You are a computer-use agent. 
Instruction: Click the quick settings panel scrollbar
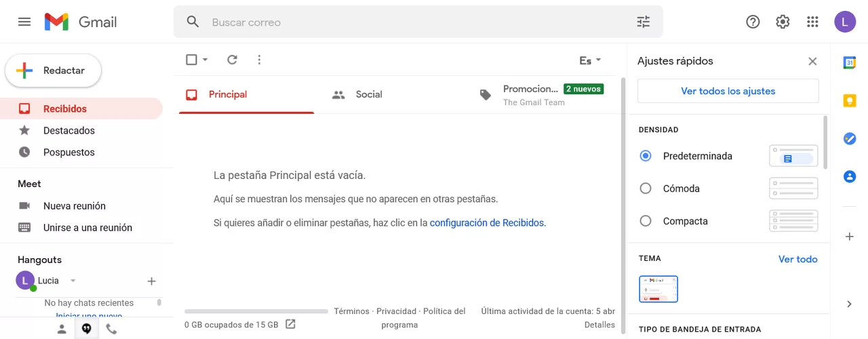(825, 142)
